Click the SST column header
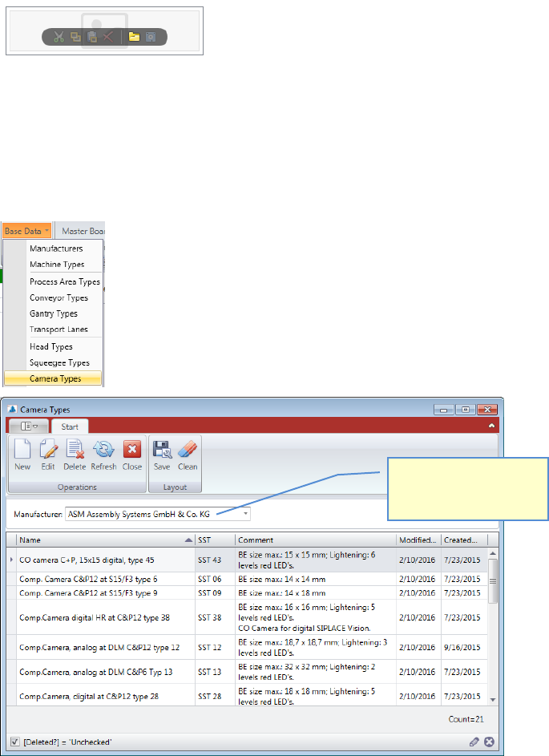This screenshot has height=756, width=549. [215, 540]
